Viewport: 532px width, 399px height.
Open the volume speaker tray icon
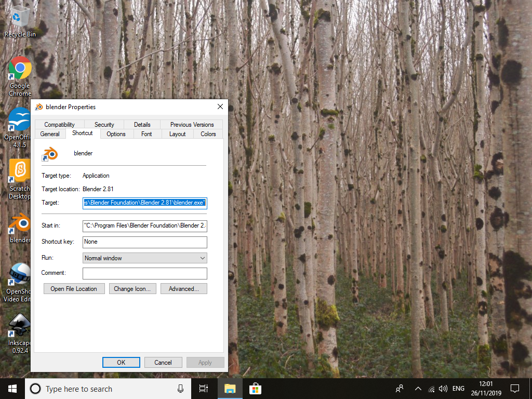(443, 389)
